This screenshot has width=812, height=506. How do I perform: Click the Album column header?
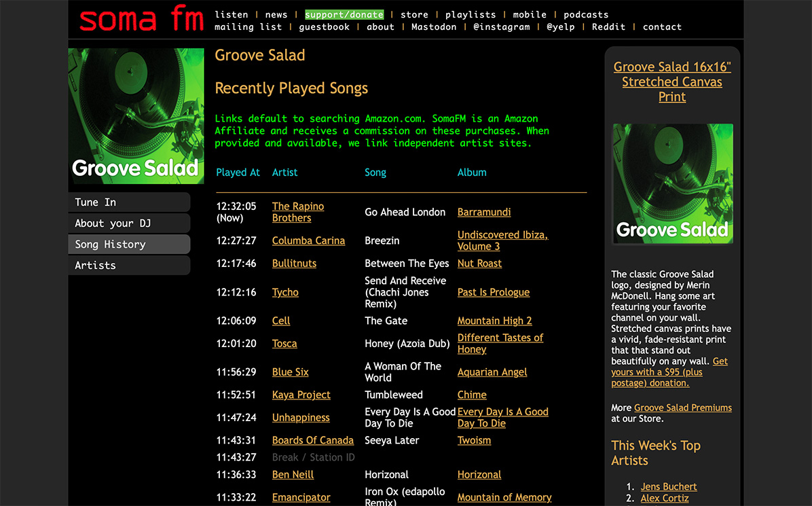pyautogui.click(x=472, y=173)
